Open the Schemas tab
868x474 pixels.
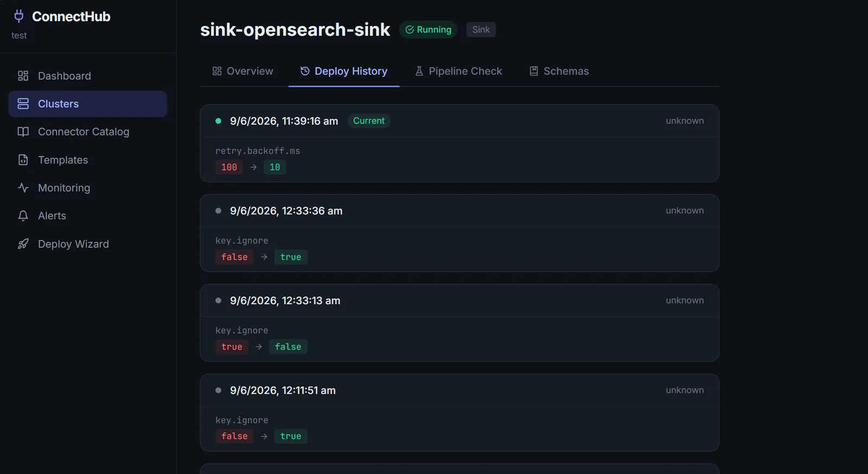[559, 71]
